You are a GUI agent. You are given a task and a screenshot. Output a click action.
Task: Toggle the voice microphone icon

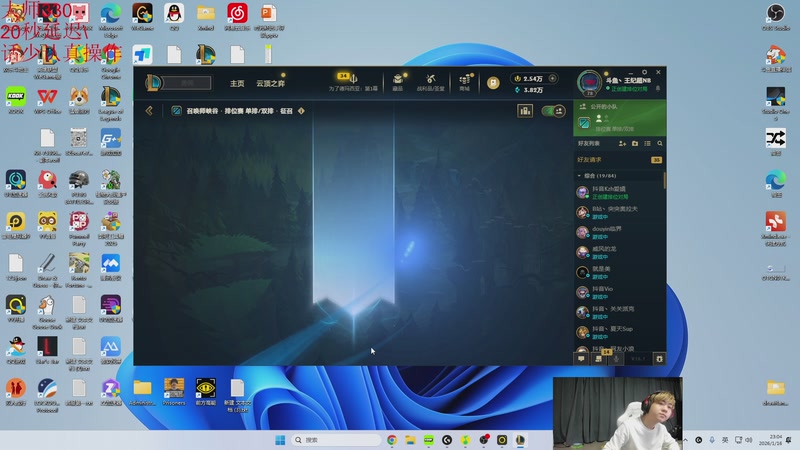(x=616, y=359)
